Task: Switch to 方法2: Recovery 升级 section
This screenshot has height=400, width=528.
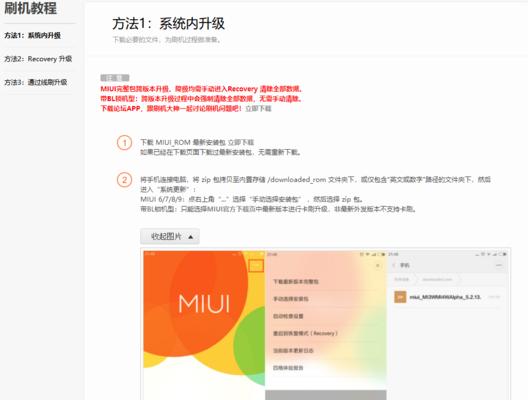Action: pyautogui.click(x=38, y=59)
